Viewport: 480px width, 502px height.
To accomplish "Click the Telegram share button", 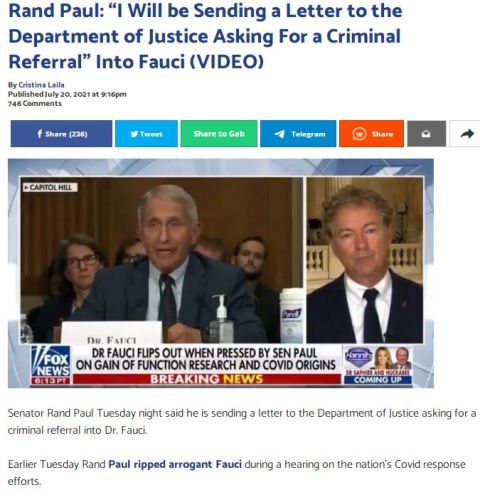I will point(298,134).
